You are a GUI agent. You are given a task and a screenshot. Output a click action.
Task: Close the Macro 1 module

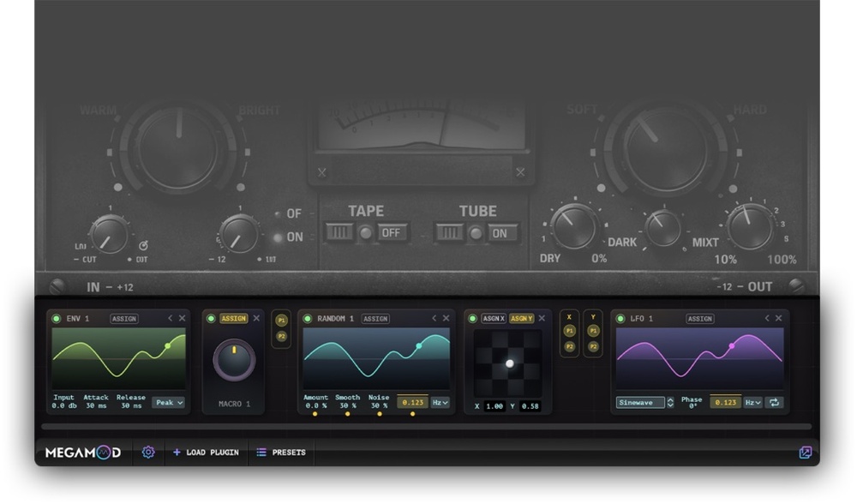256,318
